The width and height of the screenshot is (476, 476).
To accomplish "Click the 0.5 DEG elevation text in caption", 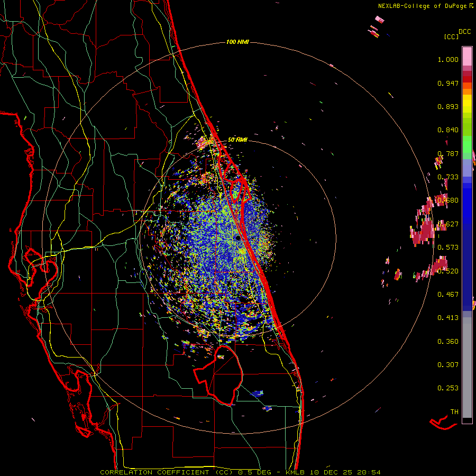I will click(x=254, y=472).
